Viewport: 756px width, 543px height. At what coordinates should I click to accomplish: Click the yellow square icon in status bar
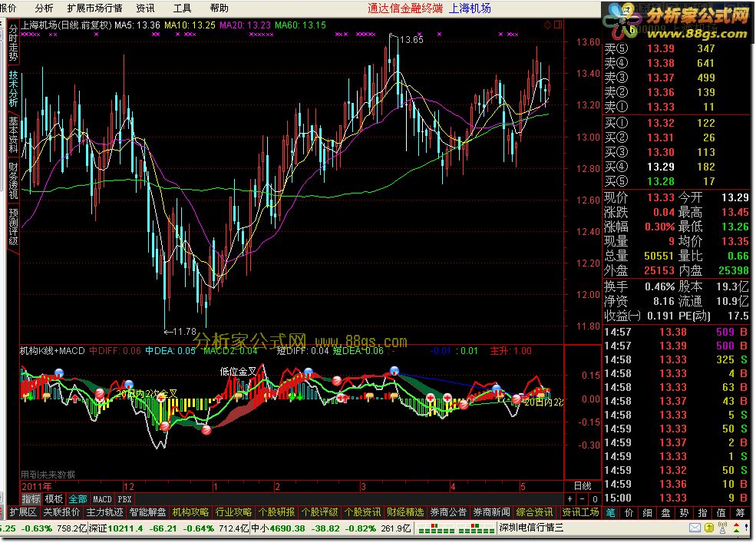[708, 528]
